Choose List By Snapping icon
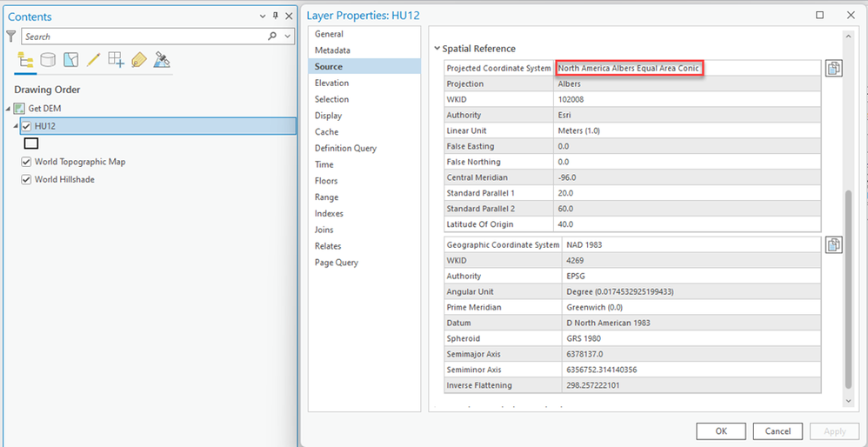The image size is (868, 447). coord(117,59)
